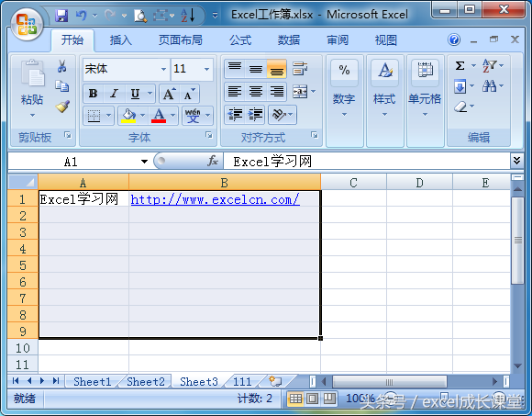The height and width of the screenshot is (416, 532).
Task: Open Fill options with the down-arrow icon
Action: coord(460,86)
